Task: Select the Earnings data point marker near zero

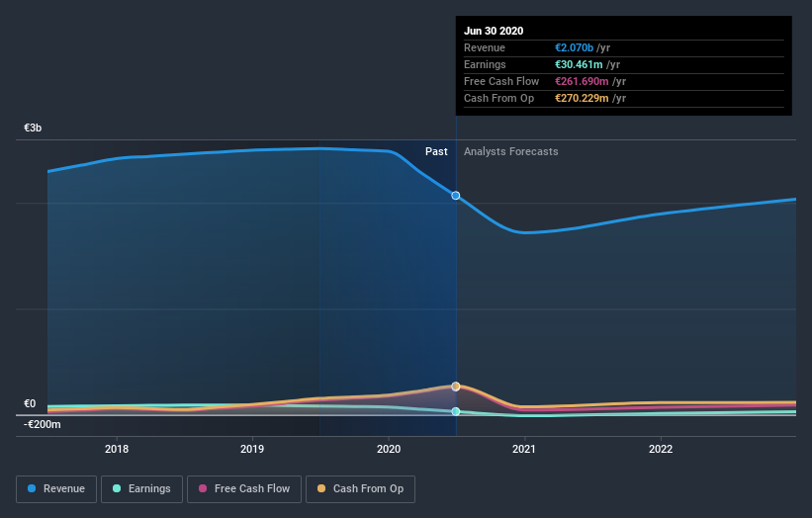Action: coord(456,411)
